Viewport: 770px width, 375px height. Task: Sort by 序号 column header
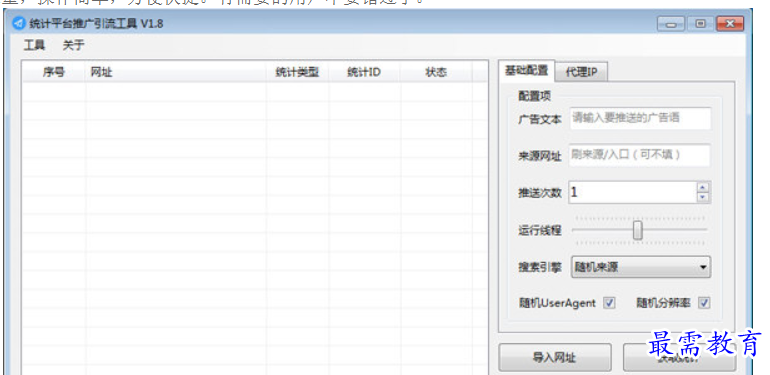point(54,72)
